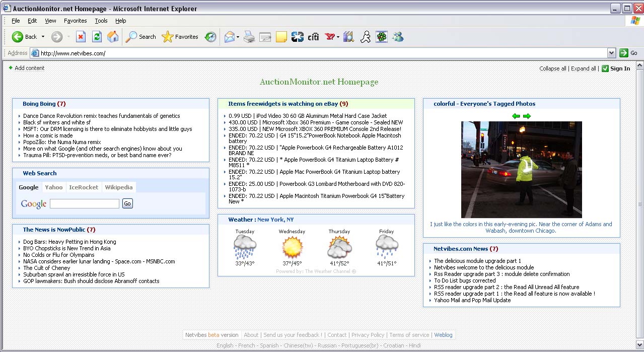Open the ICQ flower icon
This screenshot has width=644, height=352.
[x=382, y=37]
